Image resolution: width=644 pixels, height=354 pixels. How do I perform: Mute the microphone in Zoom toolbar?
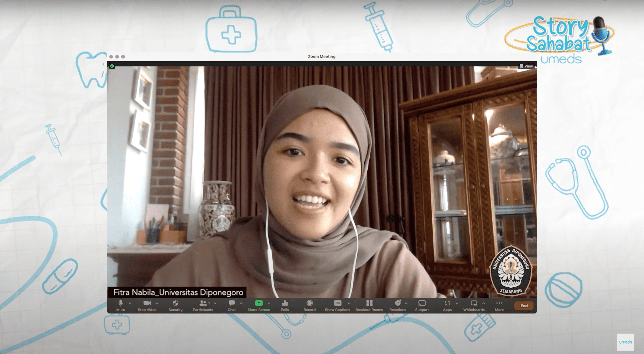121,305
